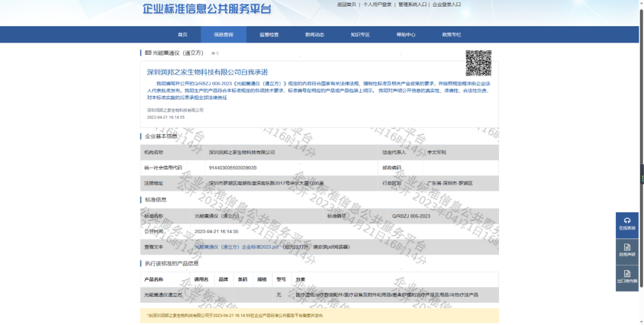The width and height of the screenshot is (644, 325).
Task: Click the 机构名称 company name value
Action: (x=241, y=153)
